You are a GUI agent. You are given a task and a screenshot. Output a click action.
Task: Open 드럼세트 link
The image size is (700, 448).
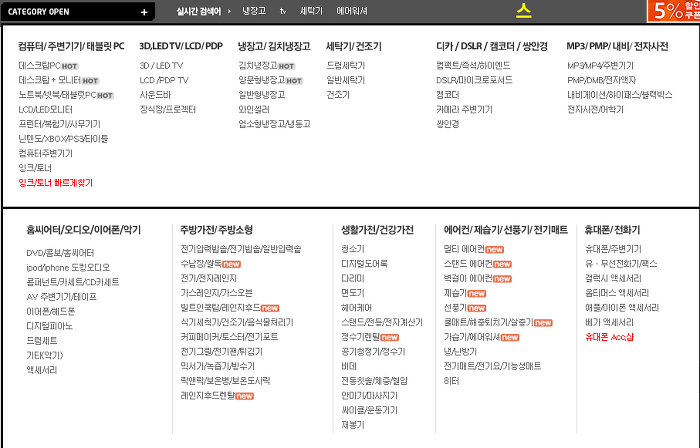[42, 341]
